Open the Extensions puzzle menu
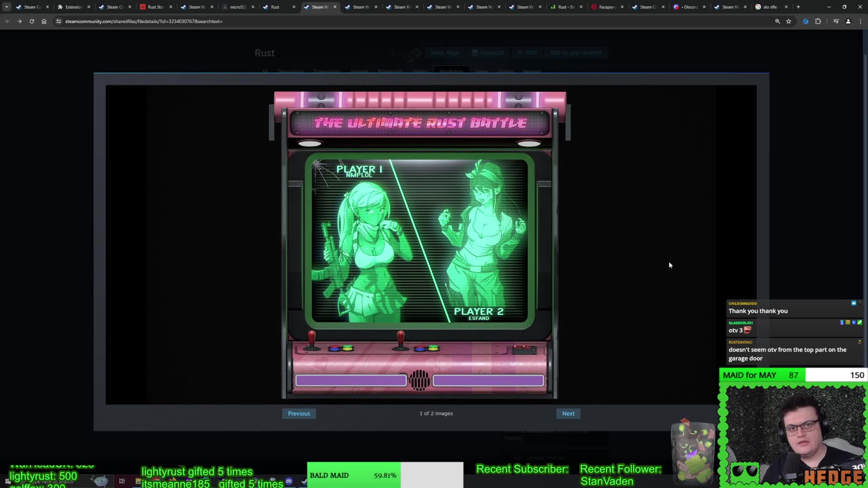 818,21
